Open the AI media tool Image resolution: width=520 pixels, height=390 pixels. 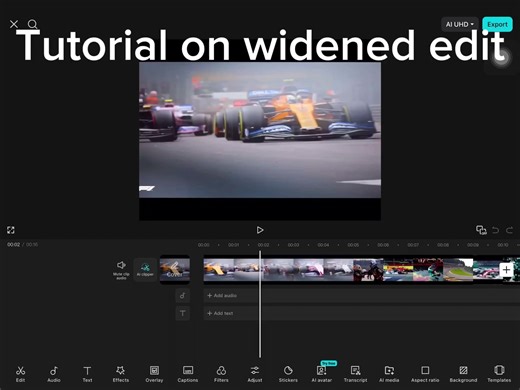[389, 374]
